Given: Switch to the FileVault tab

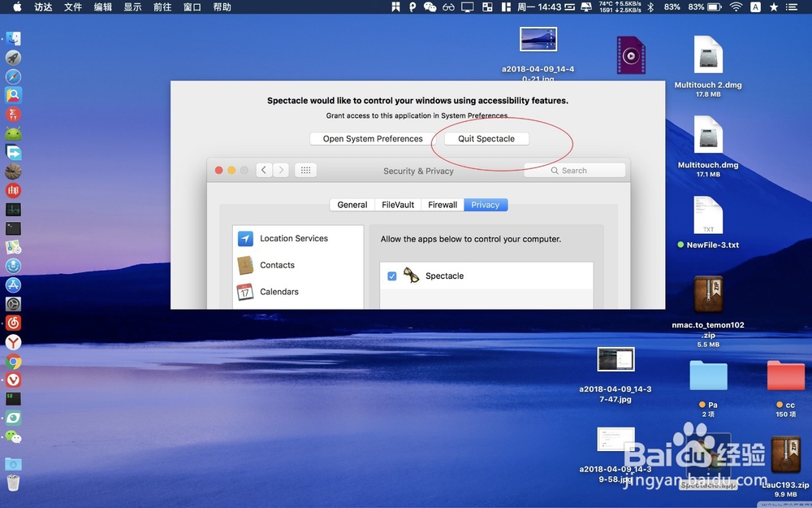Looking at the screenshot, I should coord(398,205).
